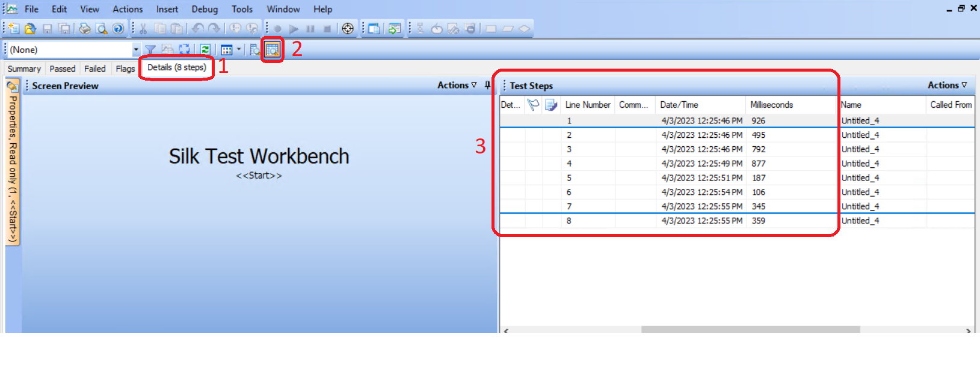980x390 pixels.
Task: Click the flag icon column header
Action: pyautogui.click(x=533, y=105)
